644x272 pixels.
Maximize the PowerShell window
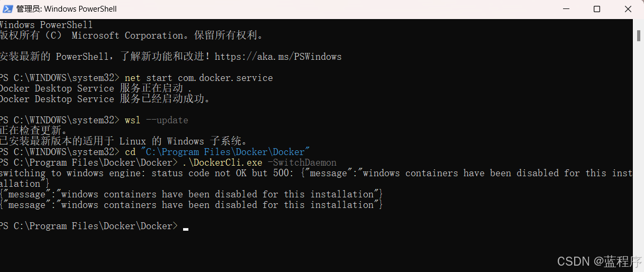click(597, 9)
